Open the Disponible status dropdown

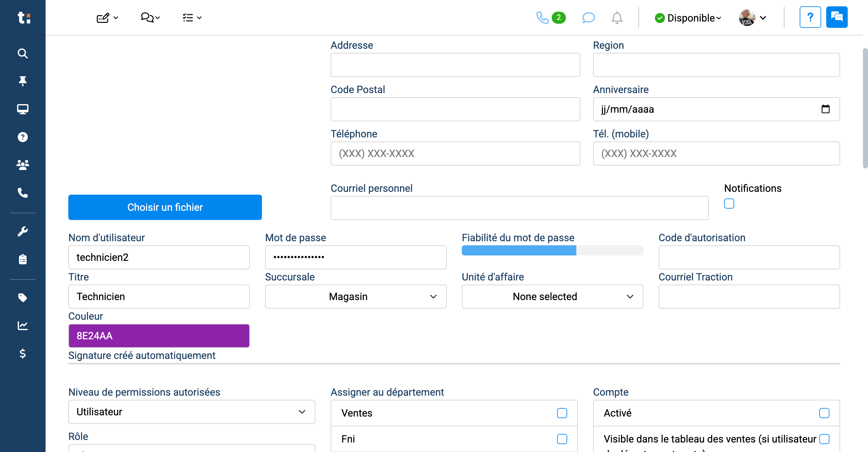[x=688, y=18]
